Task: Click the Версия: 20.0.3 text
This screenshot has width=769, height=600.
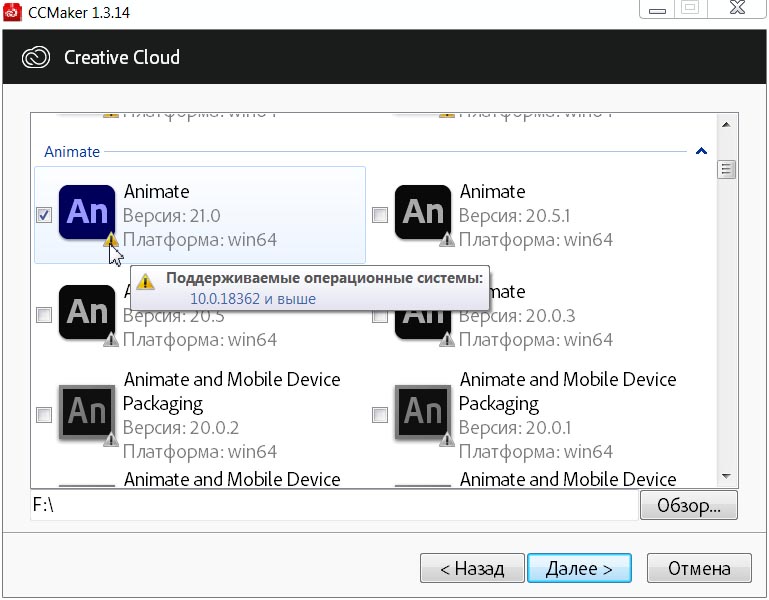Action: (517, 316)
